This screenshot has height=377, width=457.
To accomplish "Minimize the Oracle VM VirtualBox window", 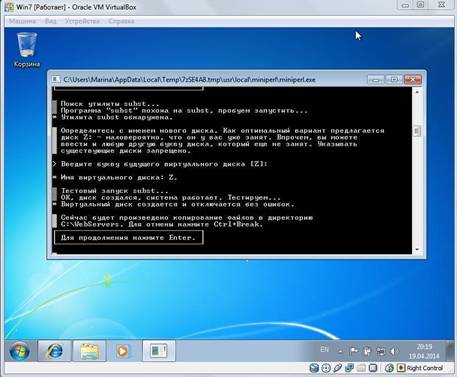I will (x=405, y=5).
